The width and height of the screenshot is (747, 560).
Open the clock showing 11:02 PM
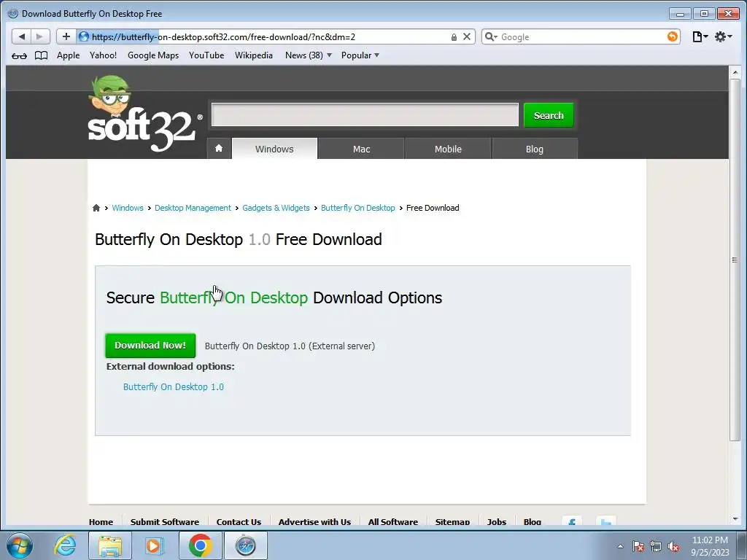pos(710,545)
